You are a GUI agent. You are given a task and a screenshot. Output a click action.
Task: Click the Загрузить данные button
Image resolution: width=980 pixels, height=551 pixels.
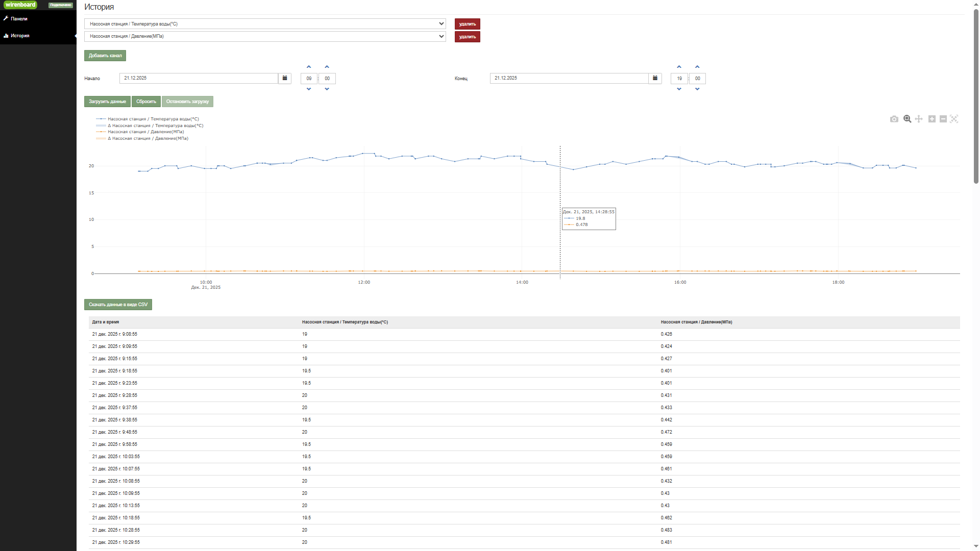pyautogui.click(x=107, y=102)
